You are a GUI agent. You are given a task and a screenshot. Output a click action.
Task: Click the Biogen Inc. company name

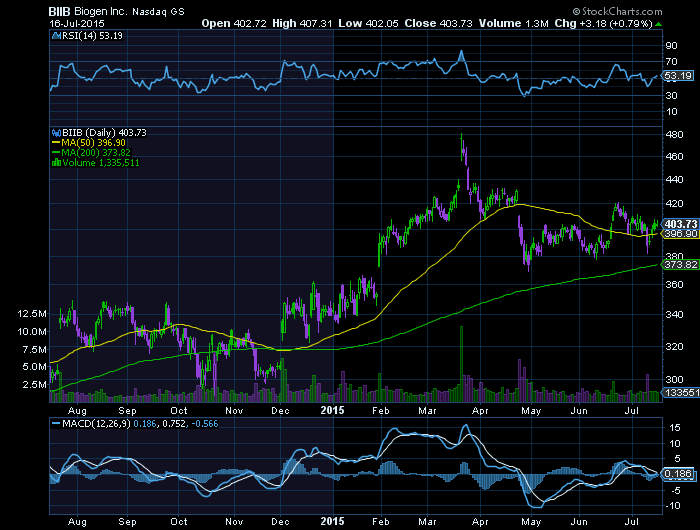point(101,12)
